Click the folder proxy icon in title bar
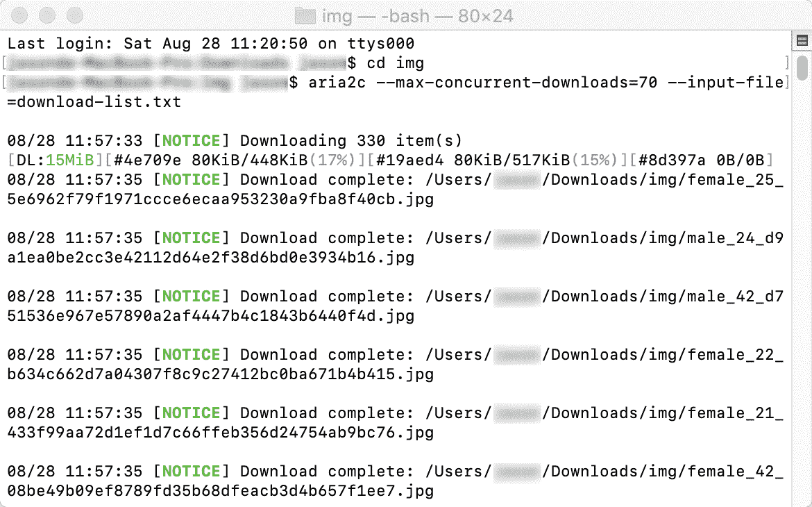Viewport: 812px width, 507px height. (305, 16)
